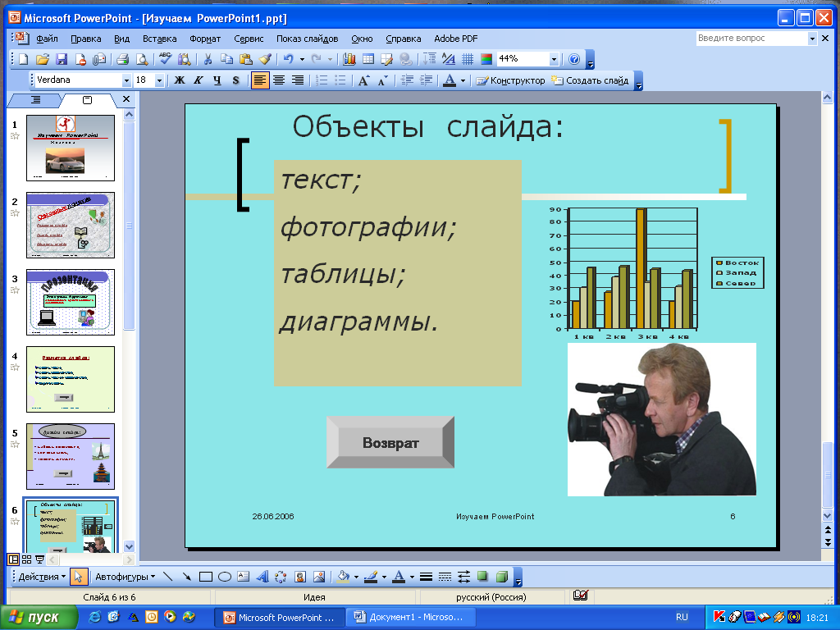The image size is (840, 630).
Task: Toggle italic formatting (К)
Action: point(199,80)
